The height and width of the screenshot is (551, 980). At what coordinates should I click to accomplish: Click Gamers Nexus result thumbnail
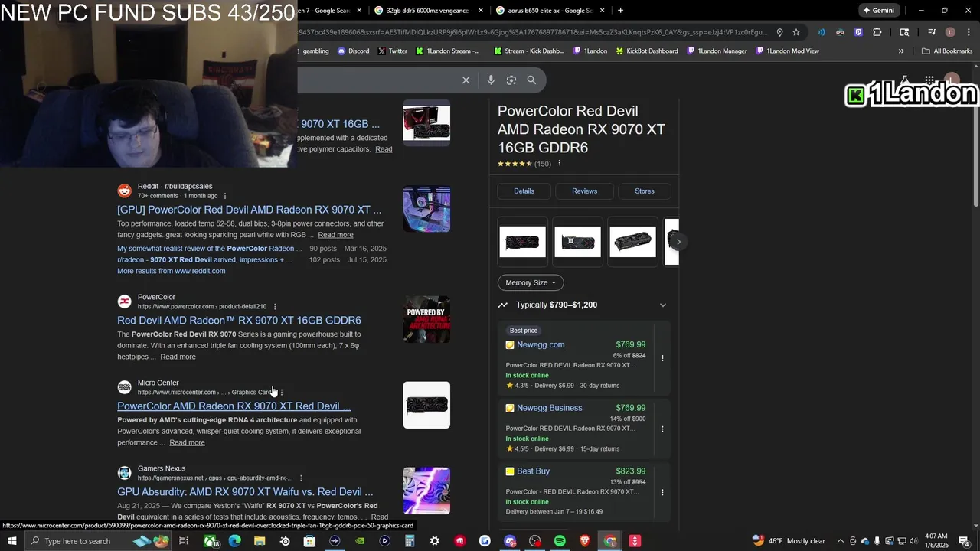coord(426,491)
